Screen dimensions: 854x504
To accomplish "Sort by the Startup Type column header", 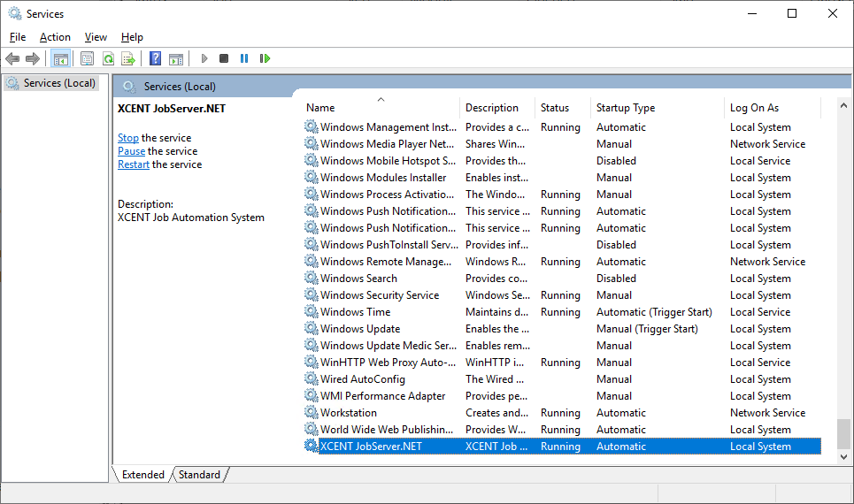I will click(x=657, y=108).
